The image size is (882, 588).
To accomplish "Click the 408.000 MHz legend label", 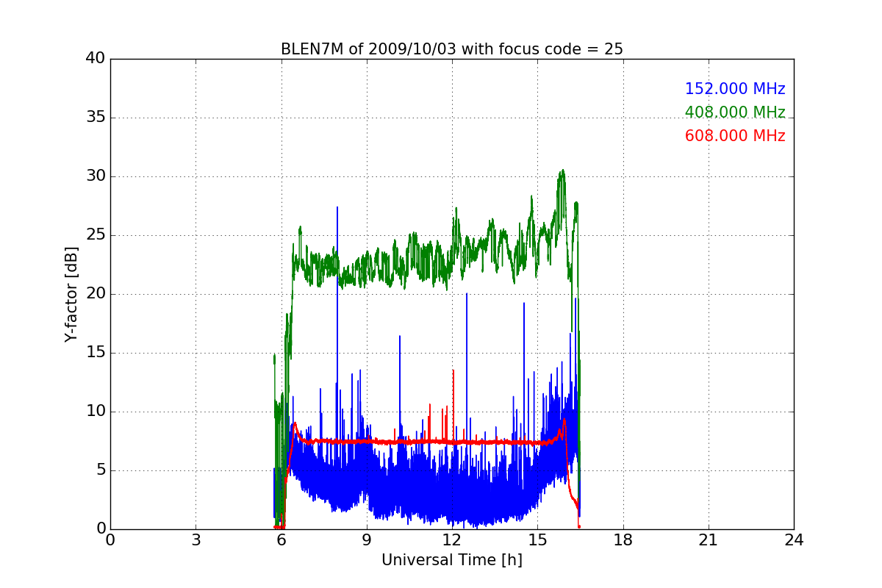I will (735, 112).
